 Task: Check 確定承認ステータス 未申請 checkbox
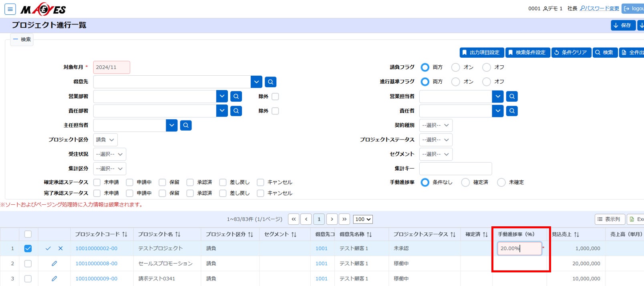coord(97,182)
